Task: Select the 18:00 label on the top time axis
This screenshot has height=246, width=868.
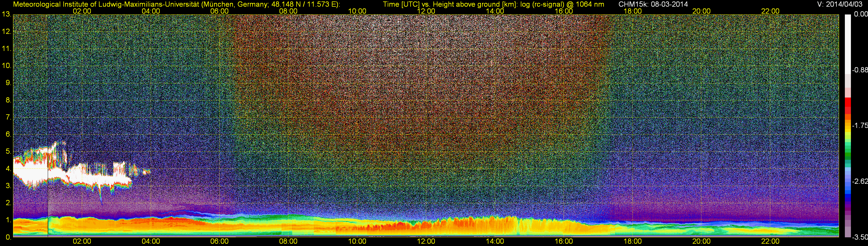Action: (x=632, y=11)
